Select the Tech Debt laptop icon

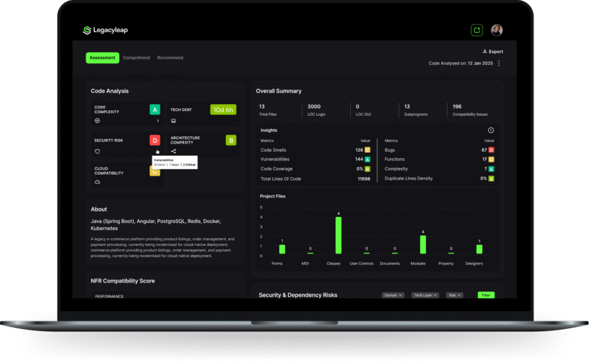point(174,121)
